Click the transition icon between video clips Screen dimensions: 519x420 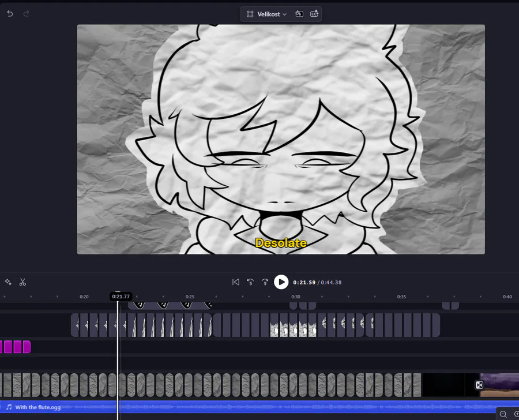coord(479,385)
